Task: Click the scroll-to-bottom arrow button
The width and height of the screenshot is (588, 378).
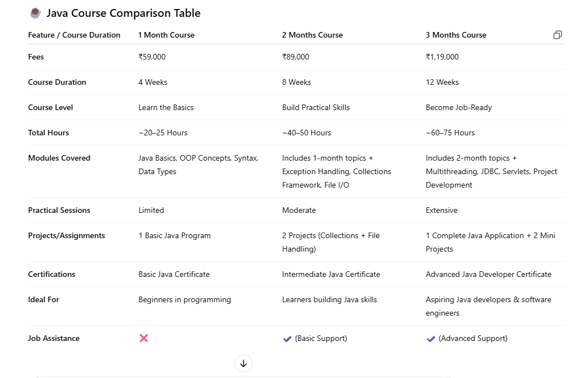Action: [x=244, y=363]
